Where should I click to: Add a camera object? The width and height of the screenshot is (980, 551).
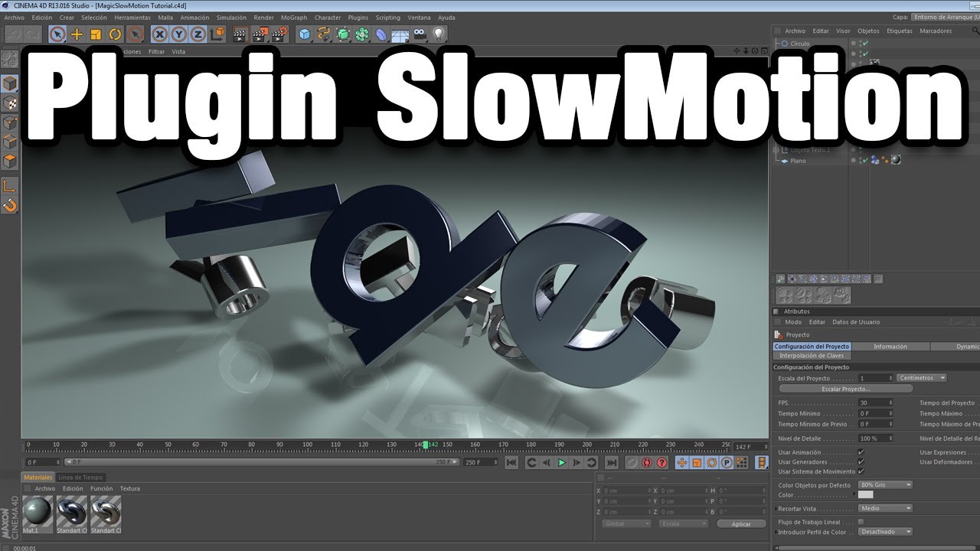(x=420, y=34)
